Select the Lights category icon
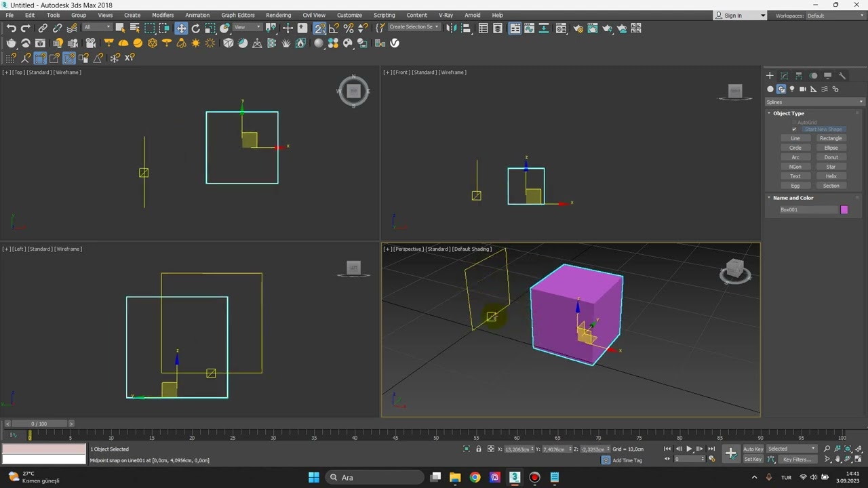 point(792,89)
